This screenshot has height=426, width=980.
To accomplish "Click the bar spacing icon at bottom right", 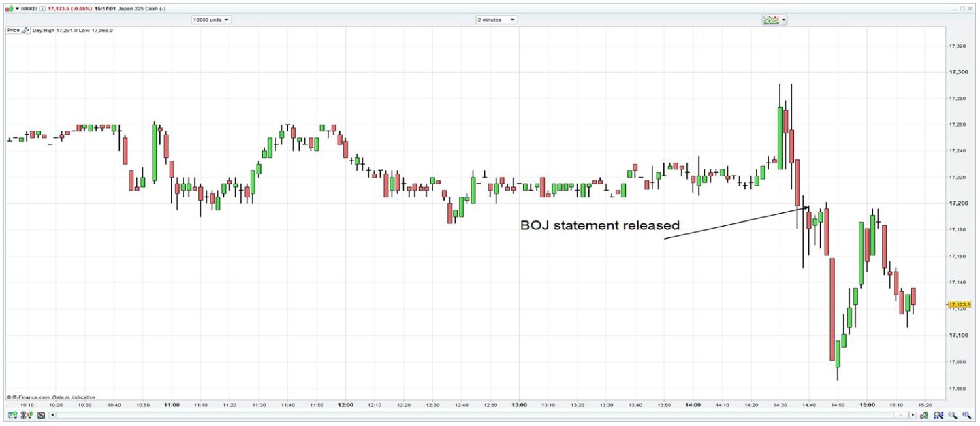I will coord(924,415).
